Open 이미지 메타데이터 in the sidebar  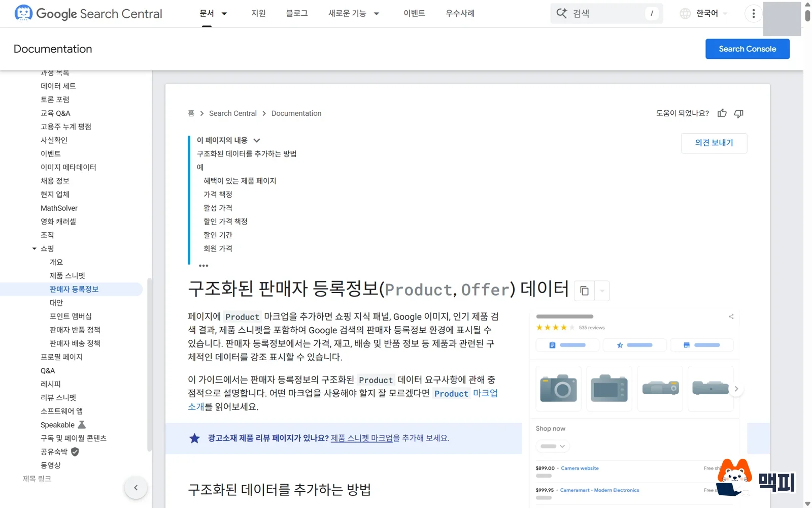click(68, 167)
